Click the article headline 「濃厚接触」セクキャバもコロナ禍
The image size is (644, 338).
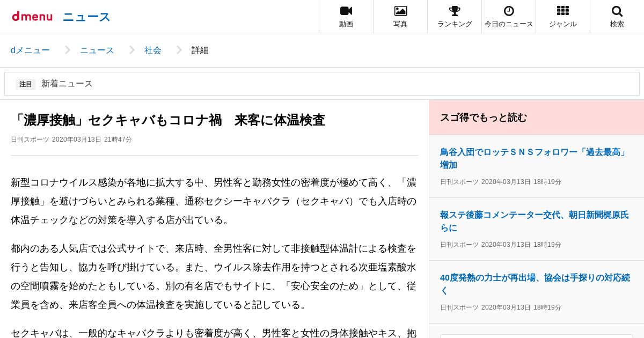click(x=168, y=120)
